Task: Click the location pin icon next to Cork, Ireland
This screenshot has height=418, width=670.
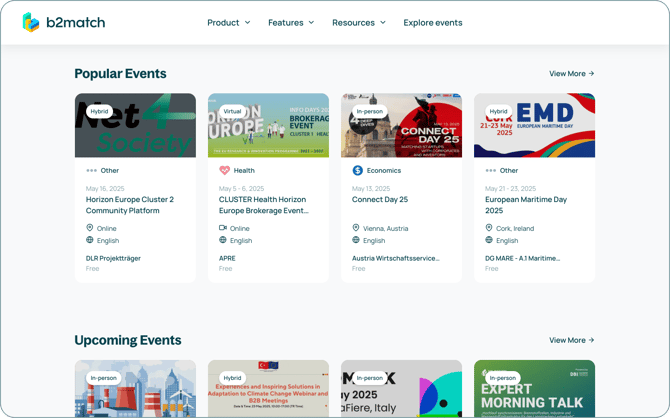Action: coord(489,227)
